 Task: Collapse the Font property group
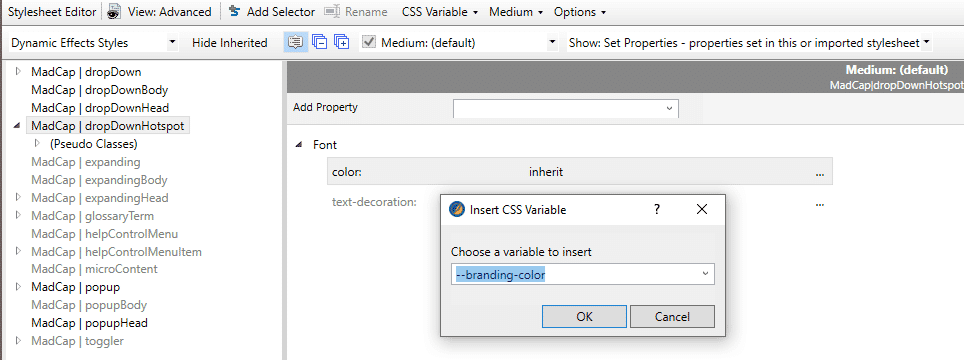(x=299, y=145)
